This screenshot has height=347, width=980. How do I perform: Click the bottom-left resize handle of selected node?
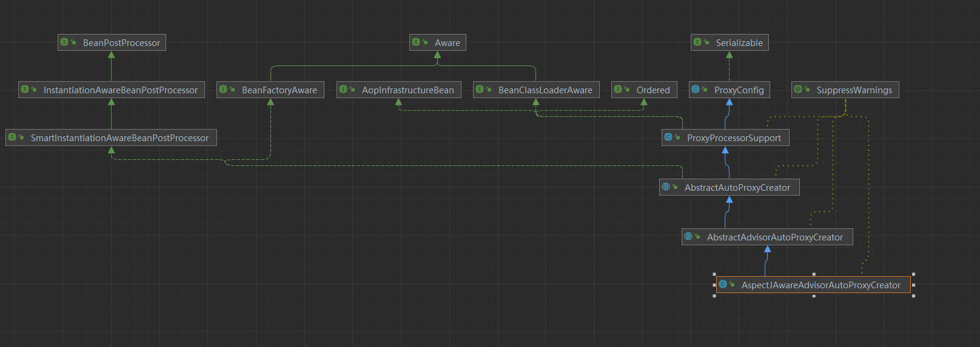click(x=714, y=296)
